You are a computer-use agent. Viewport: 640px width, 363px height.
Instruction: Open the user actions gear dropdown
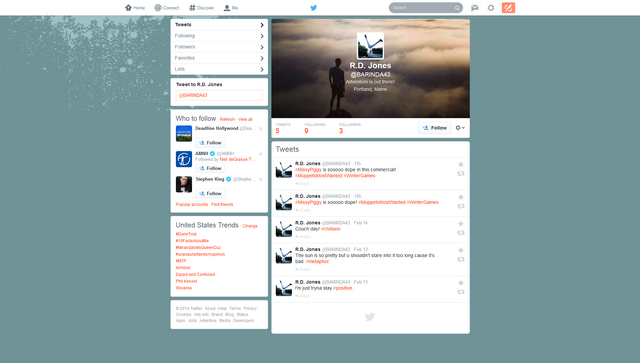(x=460, y=128)
